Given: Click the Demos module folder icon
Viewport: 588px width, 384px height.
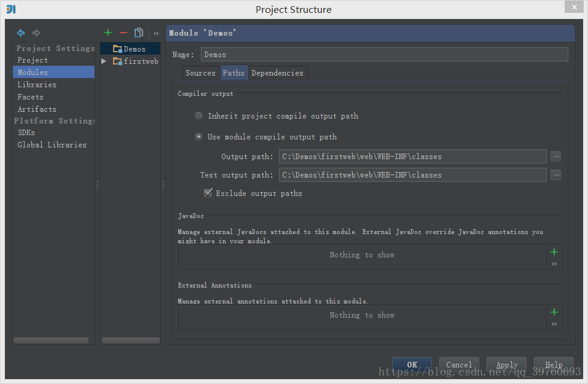Looking at the screenshot, I should pos(117,49).
